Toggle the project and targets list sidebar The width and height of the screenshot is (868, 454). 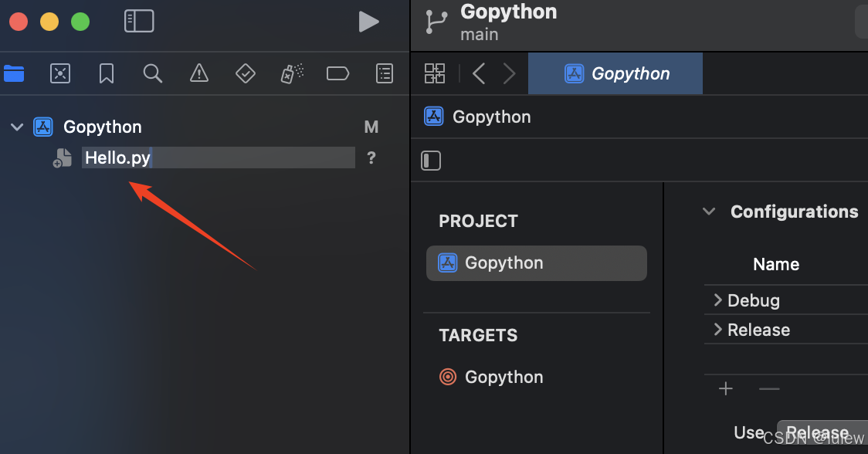pos(431,161)
